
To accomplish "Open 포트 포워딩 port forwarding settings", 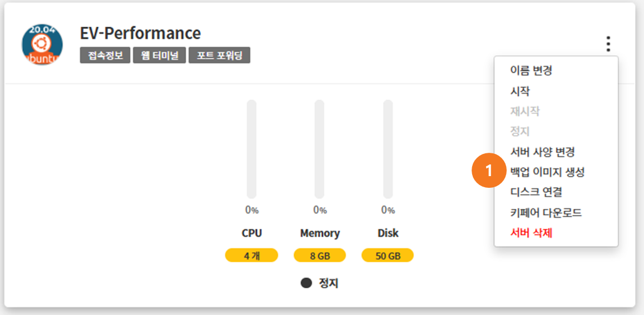I will [219, 56].
